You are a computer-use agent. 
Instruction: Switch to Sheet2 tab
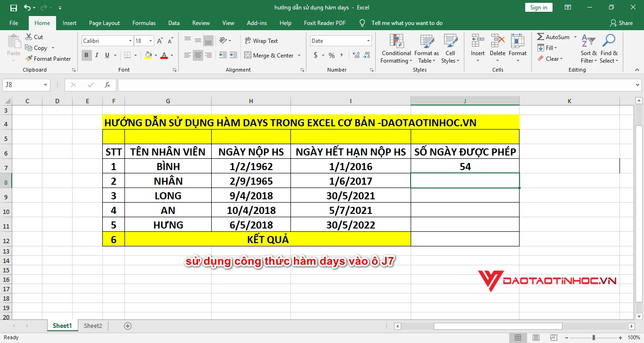tap(93, 326)
